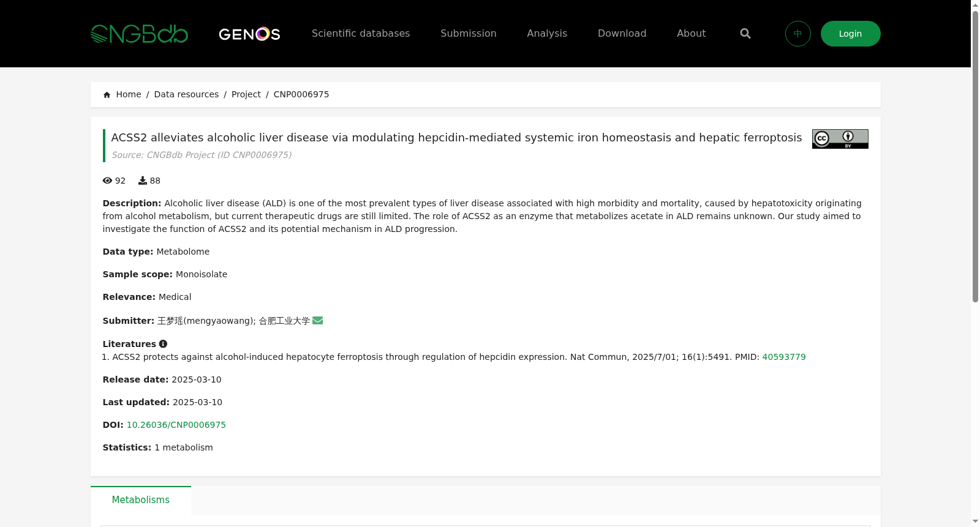The height and width of the screenshot is (527, 980).
Task: Switch language with the 中 button
Action: pos(798,34)
